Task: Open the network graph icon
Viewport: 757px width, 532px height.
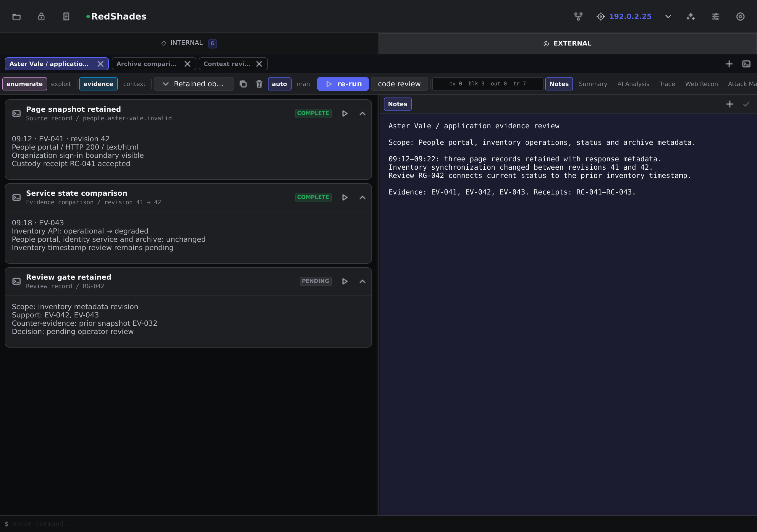Action: coord(578,17)
